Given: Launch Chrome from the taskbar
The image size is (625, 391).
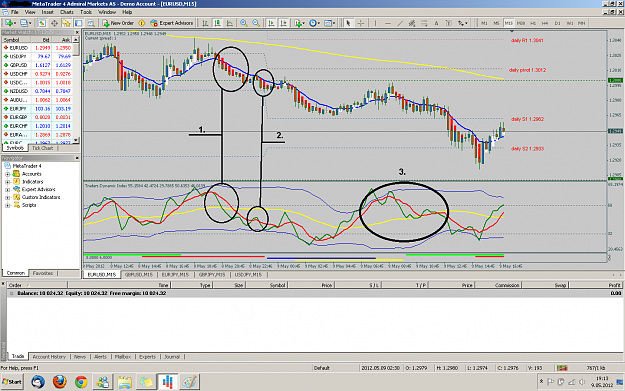Looking at the screenshot, I should 81,382.
